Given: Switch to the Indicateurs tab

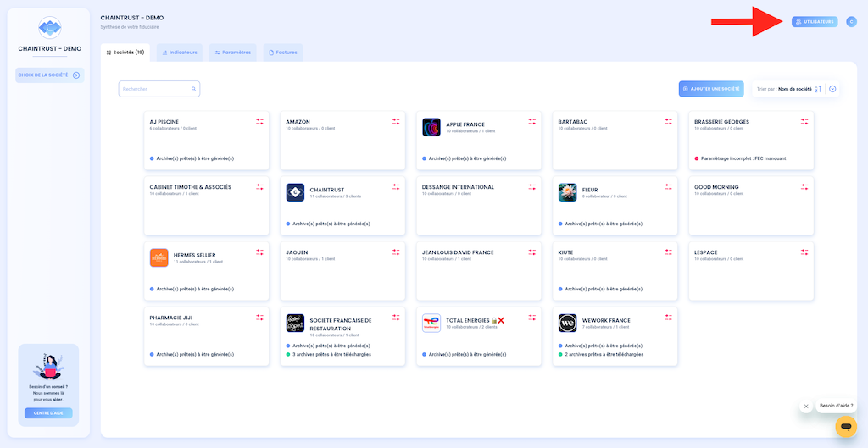Looking at the screenshot, I should tap(180, 53).
